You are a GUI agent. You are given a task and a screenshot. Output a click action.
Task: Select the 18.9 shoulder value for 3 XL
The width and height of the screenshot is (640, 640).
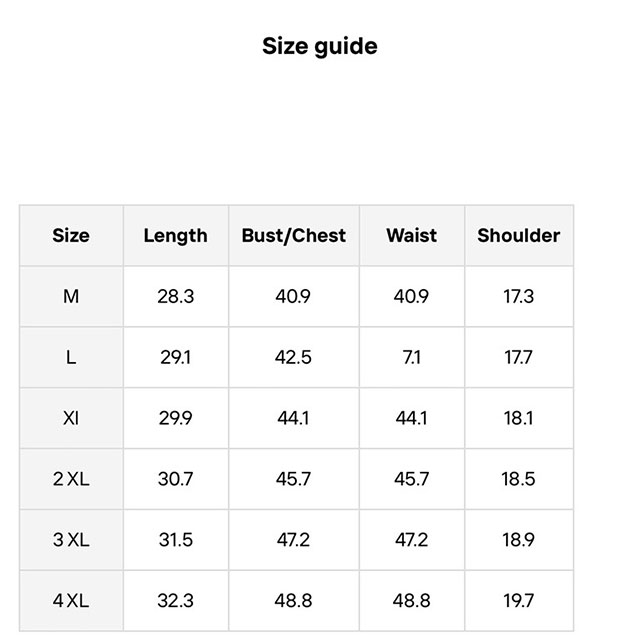coord(518,540)
